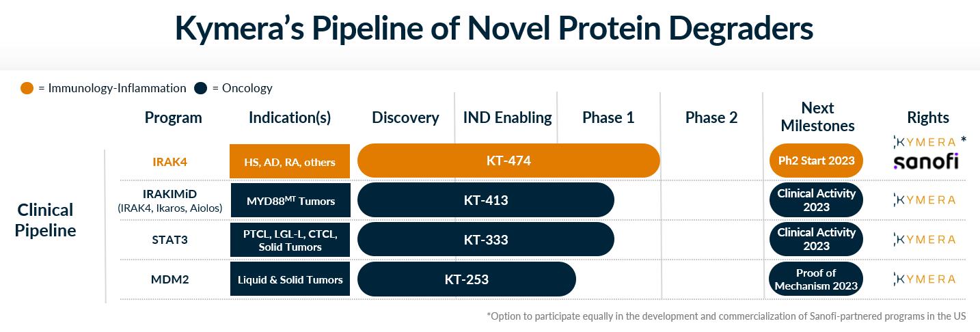The image size is (980, 332).
Task: Select the KT-413 pipeline bar
Action: coord(486,200)
